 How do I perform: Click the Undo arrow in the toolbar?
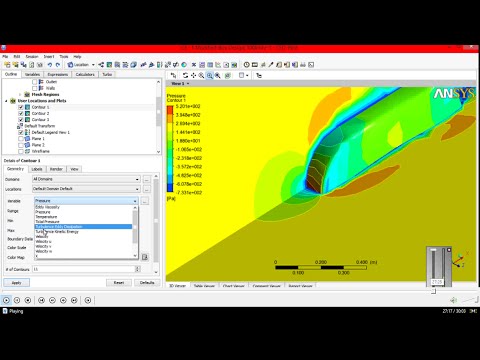tap(50, 65)
